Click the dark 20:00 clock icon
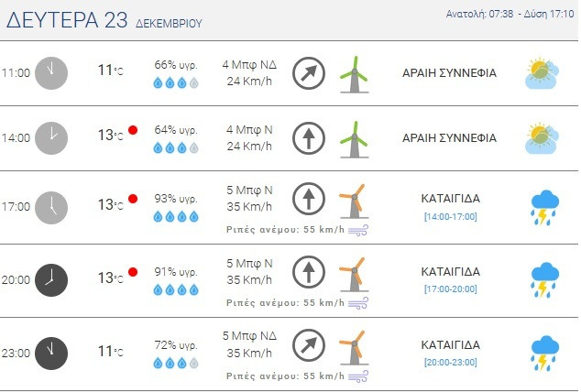 (51, 279)
